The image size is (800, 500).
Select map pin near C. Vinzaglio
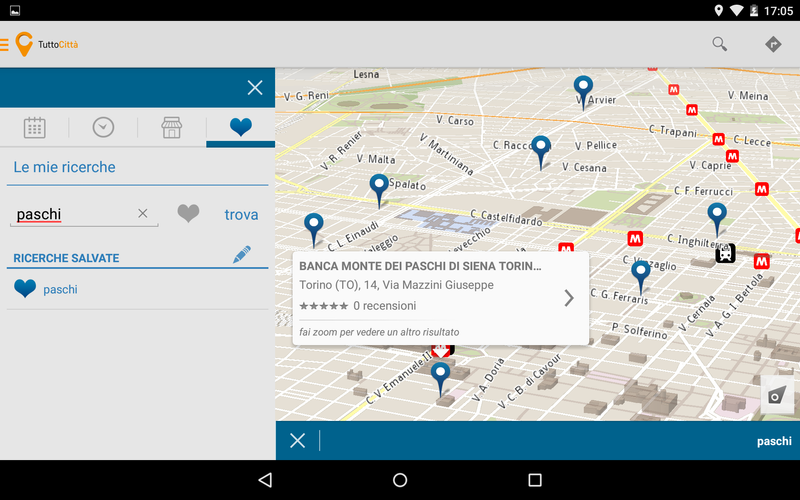coord(640,276)
